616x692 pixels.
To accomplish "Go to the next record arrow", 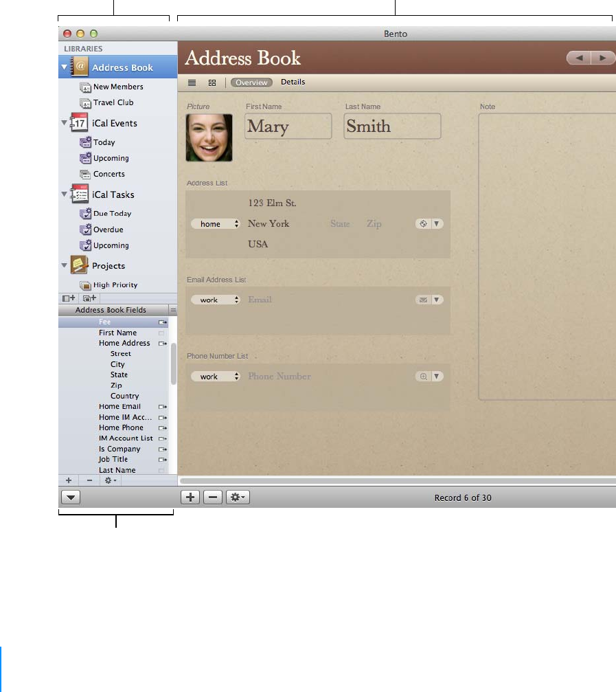I will (603, 58).
